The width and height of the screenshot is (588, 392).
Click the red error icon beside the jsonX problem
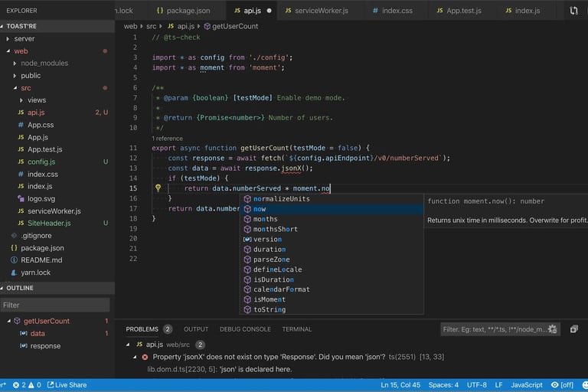pyautogui.click(x=145, y=357)
